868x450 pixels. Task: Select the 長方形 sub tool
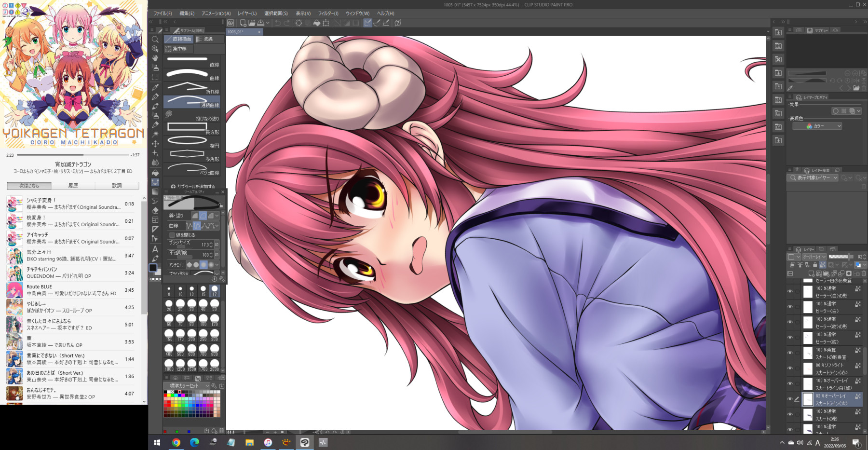(x=192, y=128)
